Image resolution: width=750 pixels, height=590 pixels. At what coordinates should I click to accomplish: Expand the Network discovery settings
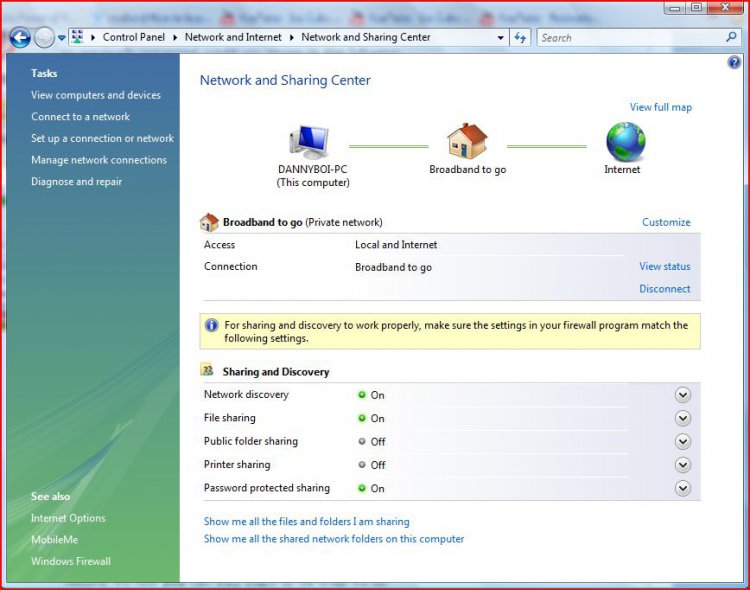coord(683,395)
